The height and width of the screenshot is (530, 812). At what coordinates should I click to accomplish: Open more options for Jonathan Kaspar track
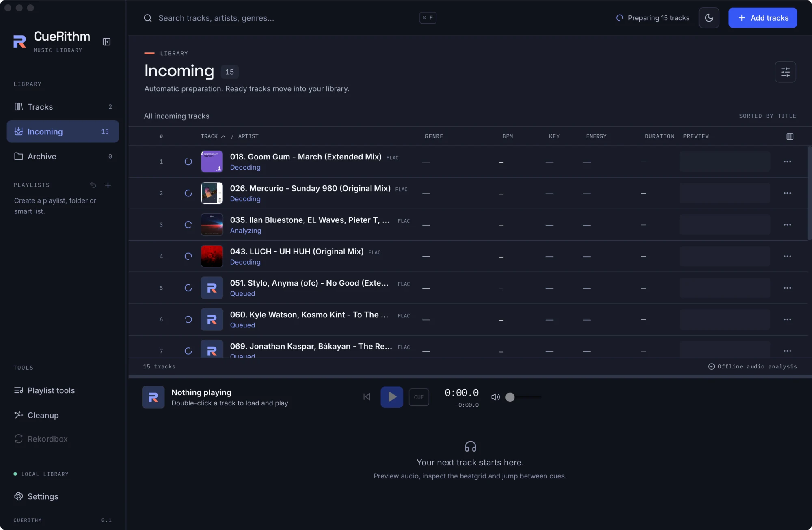[787, 351]
